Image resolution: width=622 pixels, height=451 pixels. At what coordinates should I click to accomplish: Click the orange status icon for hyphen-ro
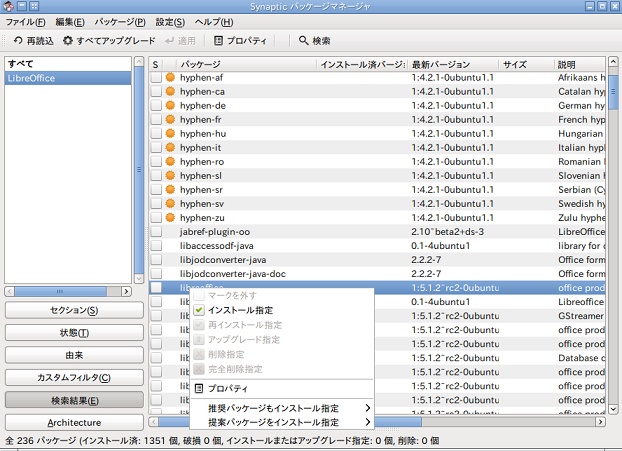(170, 161)
